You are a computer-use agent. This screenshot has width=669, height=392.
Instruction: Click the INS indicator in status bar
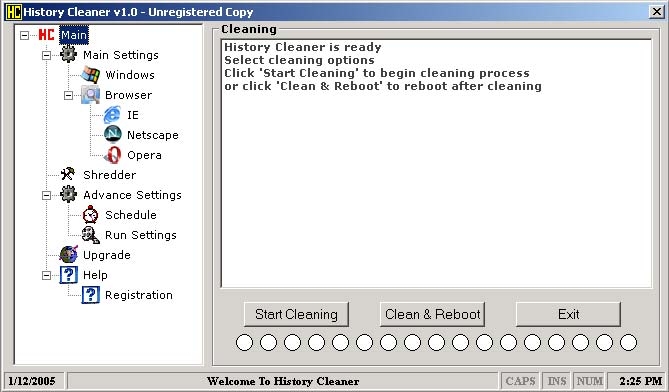[557, 381]
